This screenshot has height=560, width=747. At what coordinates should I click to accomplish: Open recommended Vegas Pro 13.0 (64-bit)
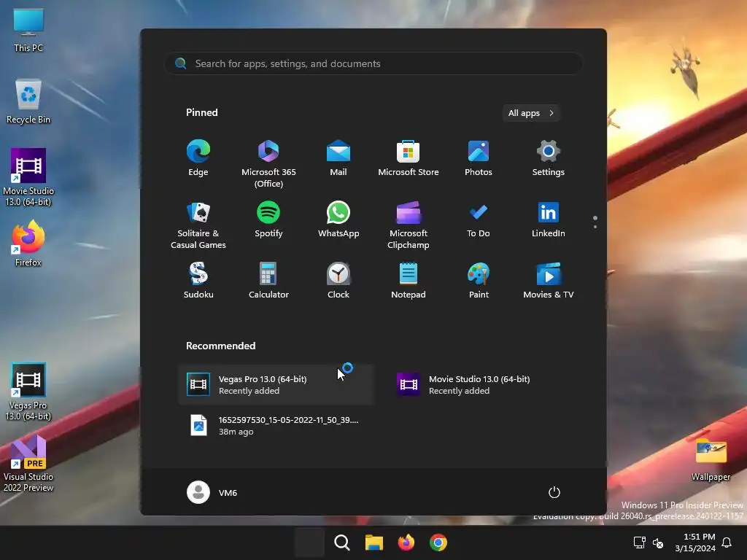coord(276,384)
